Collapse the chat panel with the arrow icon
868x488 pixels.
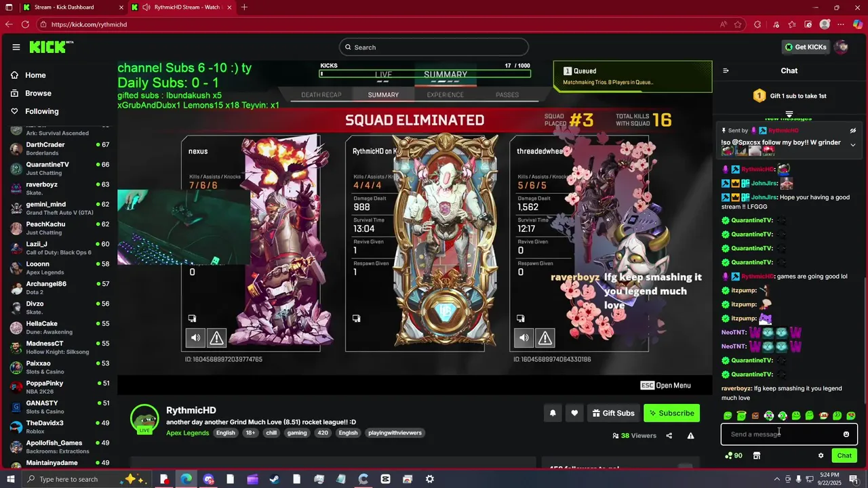(726, 70)
